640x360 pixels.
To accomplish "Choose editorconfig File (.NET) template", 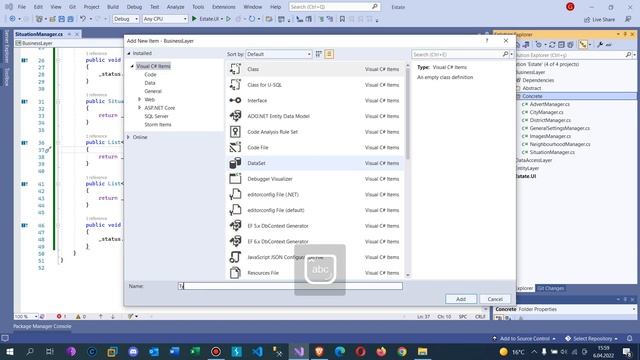I will click(315, 194).
